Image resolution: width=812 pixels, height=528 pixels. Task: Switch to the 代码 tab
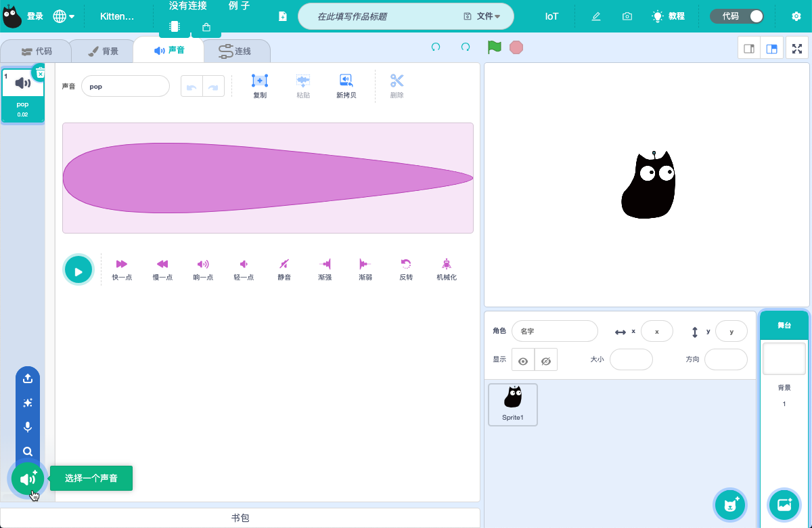[36, 51]
